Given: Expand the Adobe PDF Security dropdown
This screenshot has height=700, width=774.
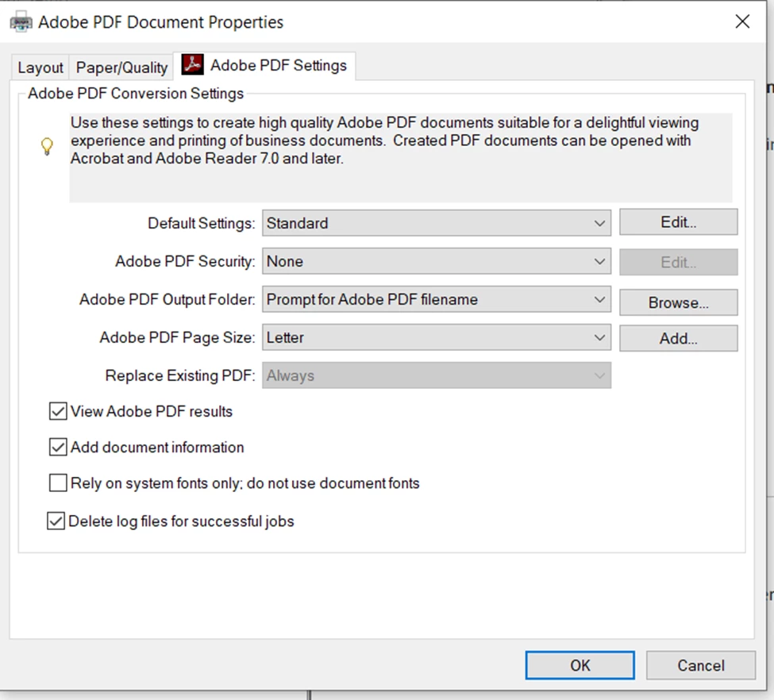Looking at the screenshot, I should click(x=437, y=261).
